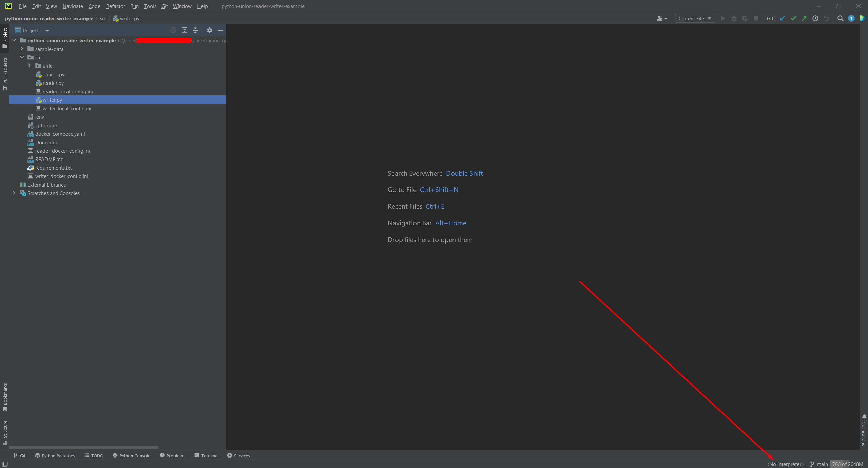Open the Run menu in menu bar

tap(135, 6)
